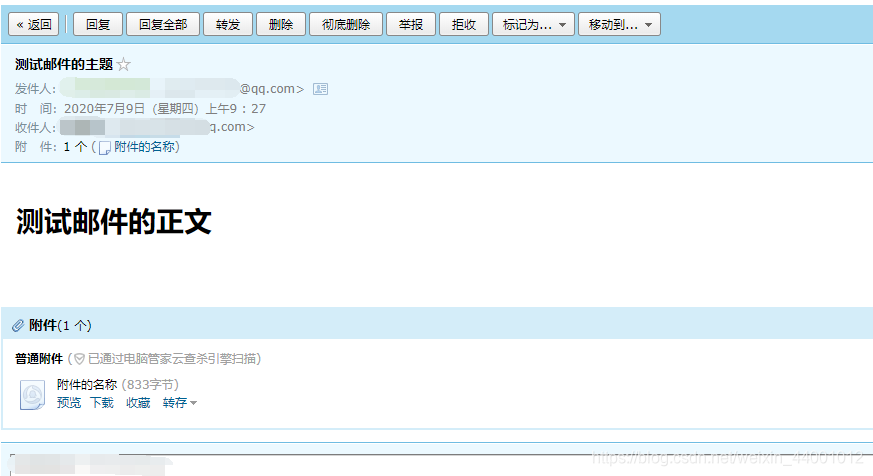Click the 删除 delete button
Image resolution: width=873 pixels, height=476 pixels.
281,24
